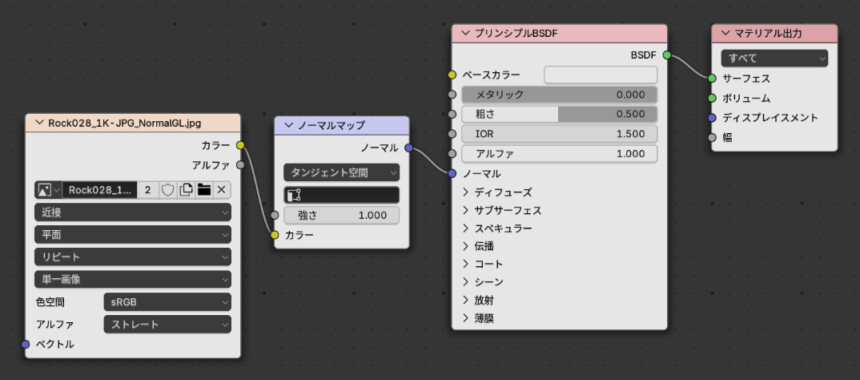Click IOR input socket
This screenshot has height=380, width=860.
coord(452,134)
